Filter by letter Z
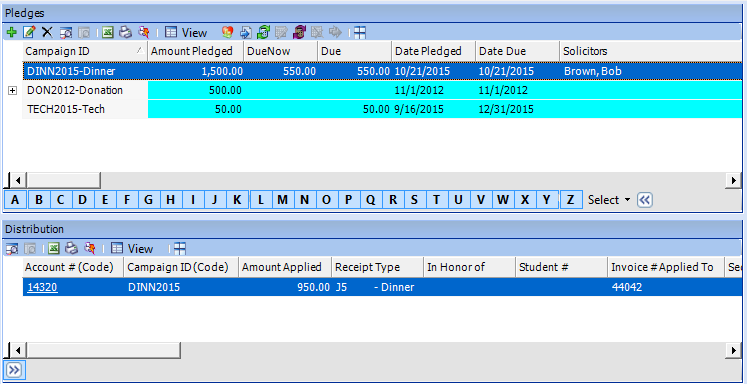 coord(571,200)
